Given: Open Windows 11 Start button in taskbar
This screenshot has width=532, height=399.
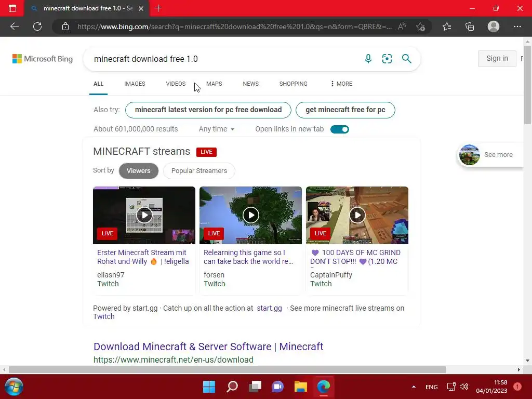Looking at the screenshot, I should (x=209, y=387).
